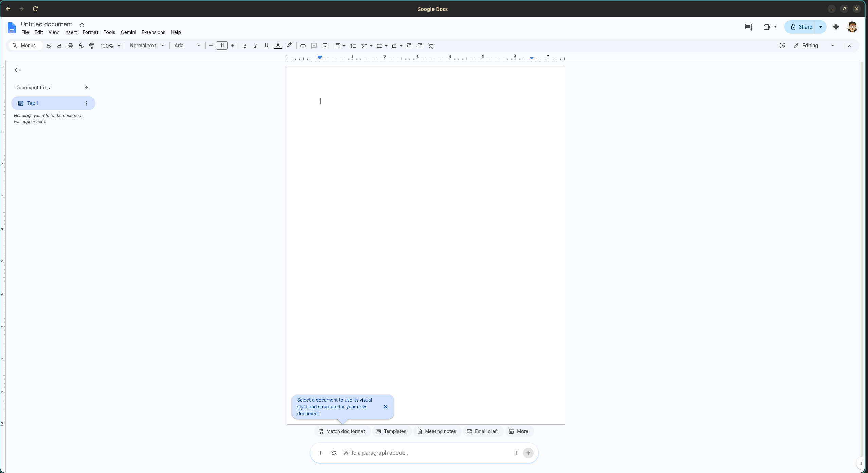
Task: Open the text alignment dropdown
Action: pos(340,46)
